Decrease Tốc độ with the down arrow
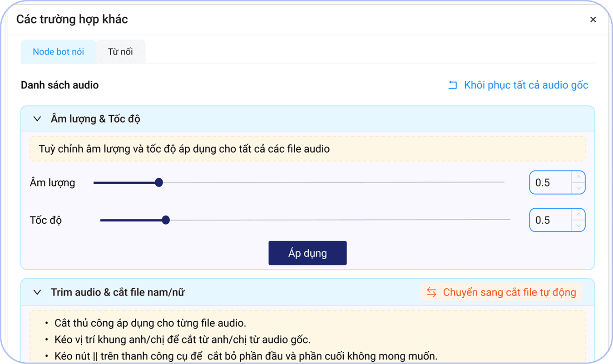Screen dimensions: 613x364 coord(578,226)
